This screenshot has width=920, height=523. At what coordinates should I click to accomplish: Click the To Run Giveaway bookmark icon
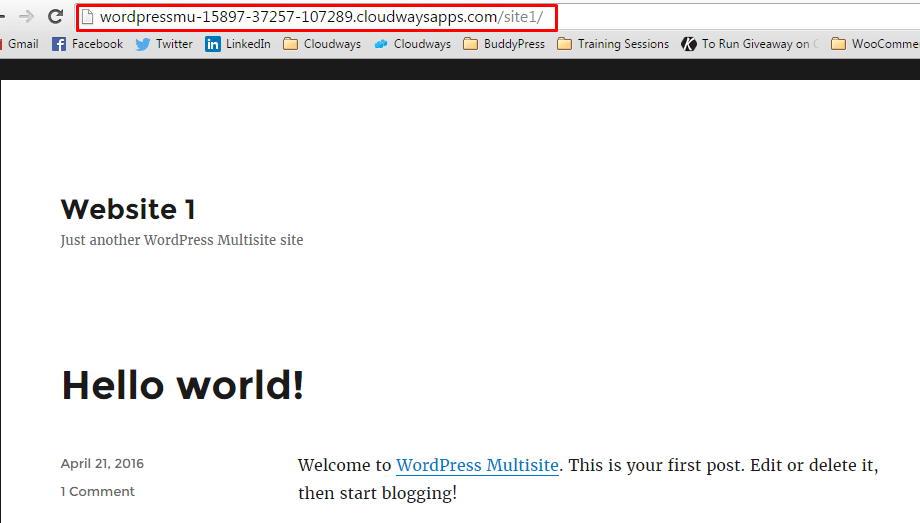pyautogui.click(x=689, y=44)
